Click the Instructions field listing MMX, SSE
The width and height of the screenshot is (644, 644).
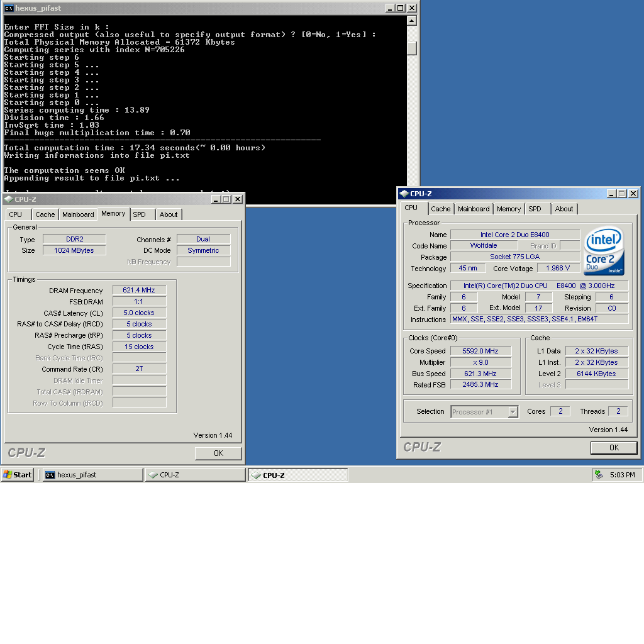tap(539, 319)
